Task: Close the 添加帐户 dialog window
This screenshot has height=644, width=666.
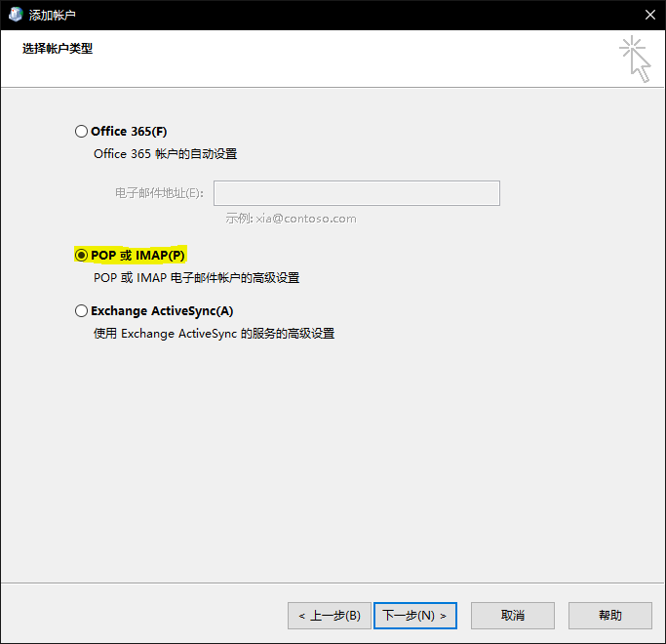Action: (649, 15)
